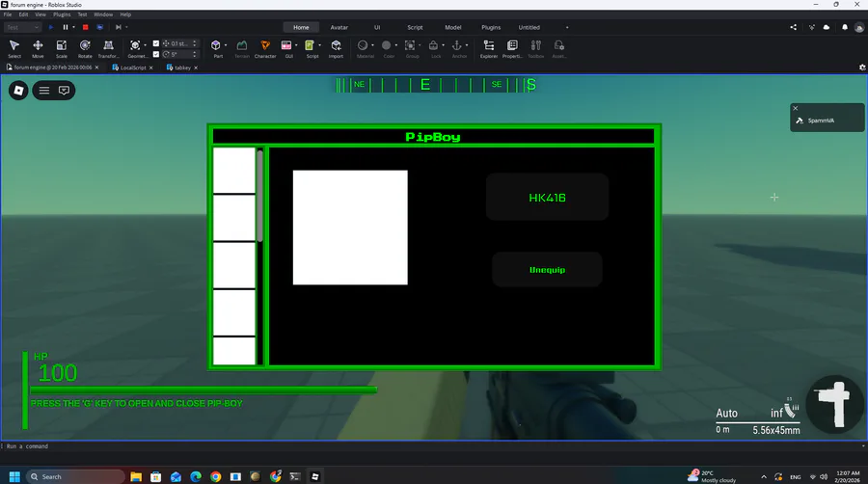Open the in-game chat icon
868x484 pixels.
pyautogui.click(x=65, y=91)
